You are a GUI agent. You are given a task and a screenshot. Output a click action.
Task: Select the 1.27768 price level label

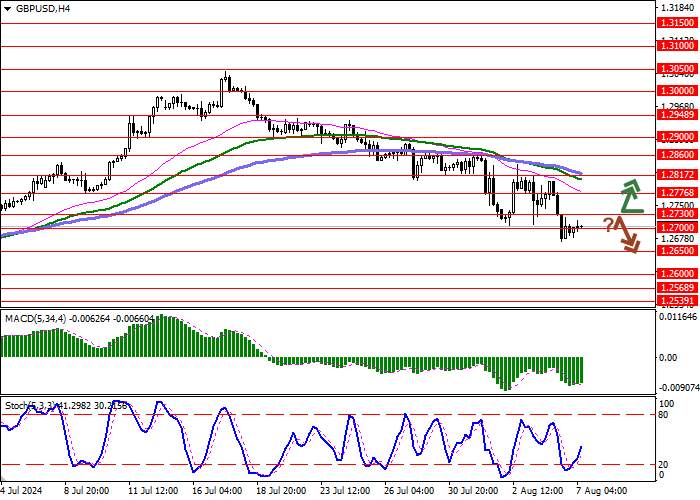(678, 192)
